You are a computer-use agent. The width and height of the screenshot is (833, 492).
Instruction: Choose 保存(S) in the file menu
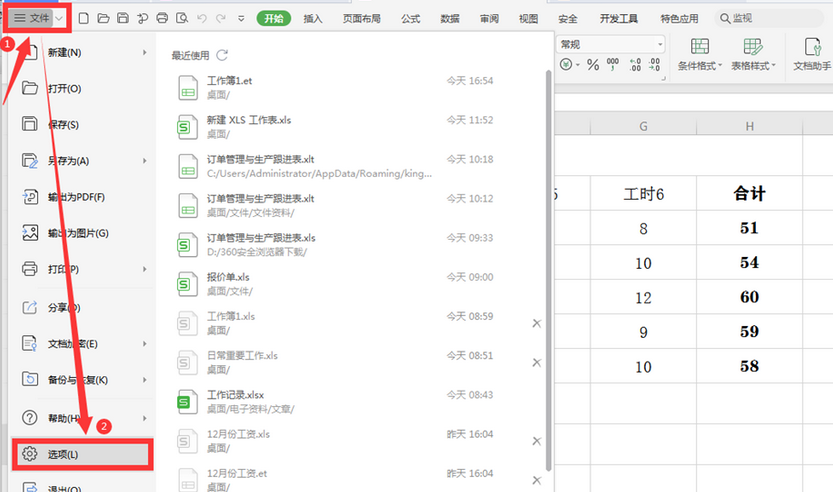(82, 124)
